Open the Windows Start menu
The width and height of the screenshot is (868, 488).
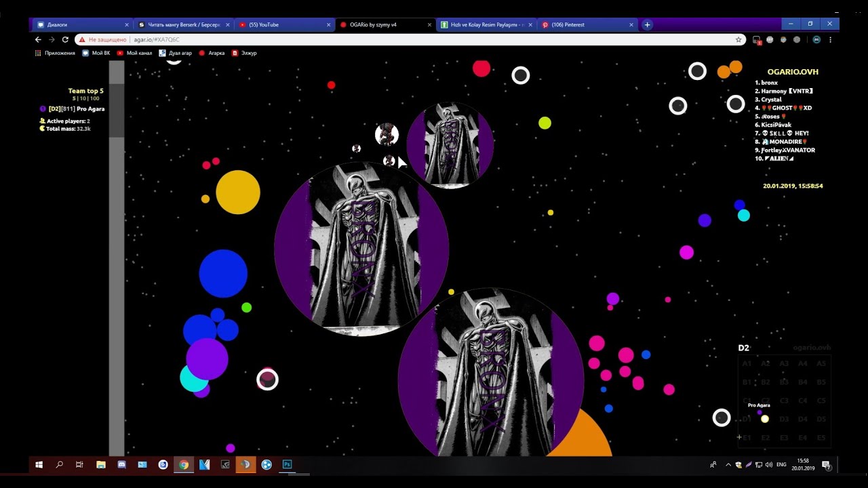[x=39, y=465]
